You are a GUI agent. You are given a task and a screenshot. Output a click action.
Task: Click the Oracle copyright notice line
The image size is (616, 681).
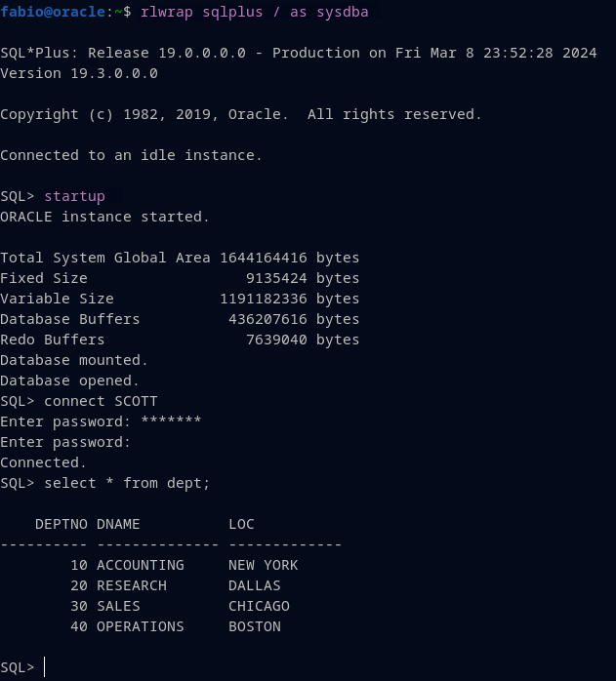pyautogui.click(x=241, y=114)
